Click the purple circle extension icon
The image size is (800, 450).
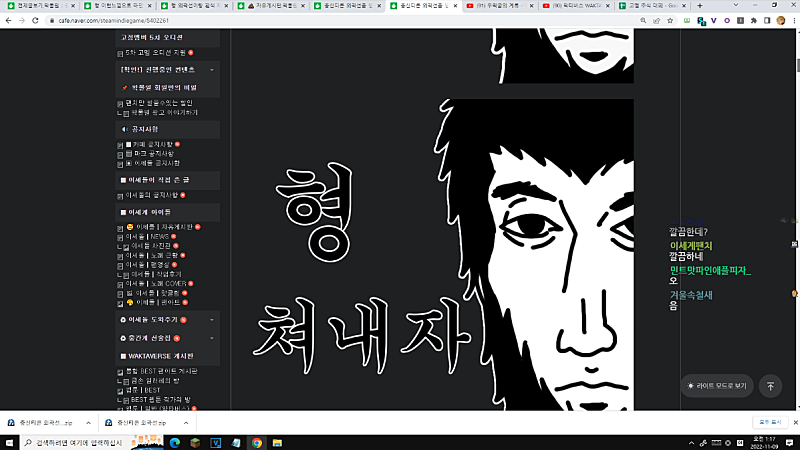click(x=727, y=20)
